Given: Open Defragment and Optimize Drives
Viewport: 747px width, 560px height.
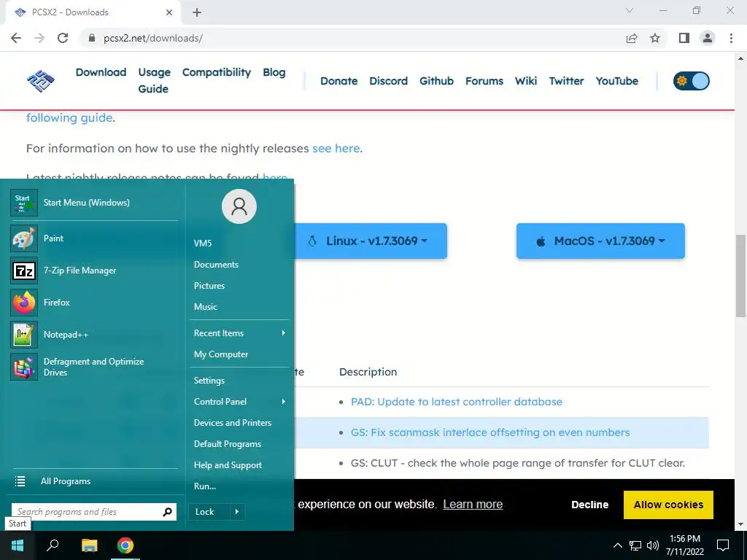Looking at the screenshot, I should [x=94, y=367].
